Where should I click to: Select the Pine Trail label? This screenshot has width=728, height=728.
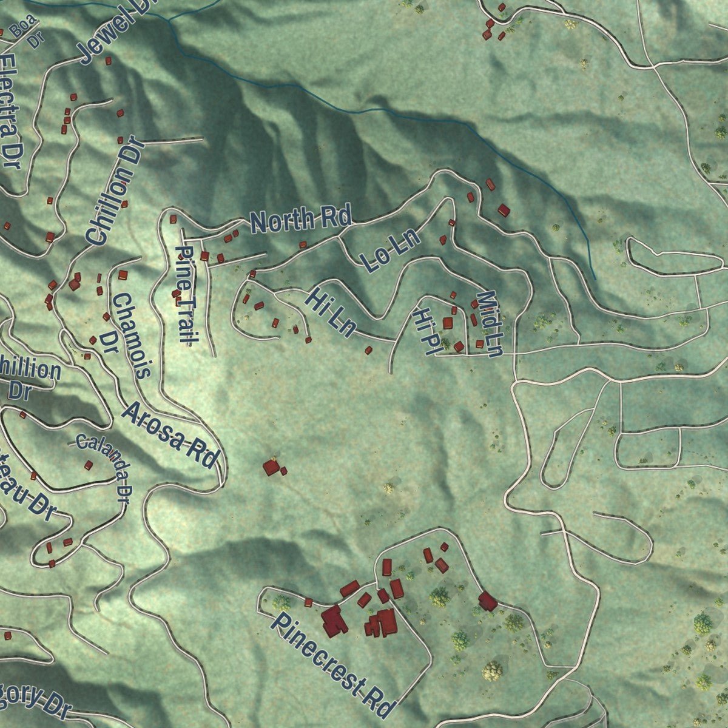point(186,294)
